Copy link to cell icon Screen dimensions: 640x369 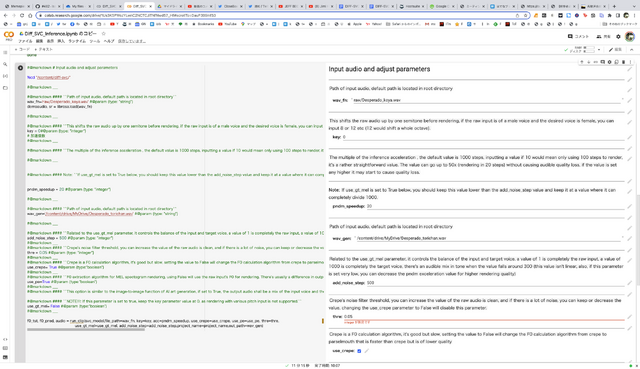596,62
